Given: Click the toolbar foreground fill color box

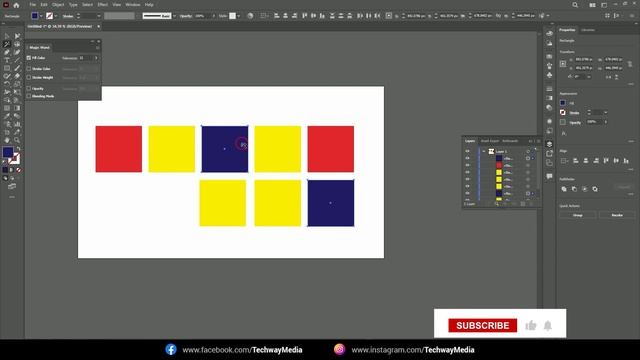Looking at the screenshot, I should click(8, 152).
